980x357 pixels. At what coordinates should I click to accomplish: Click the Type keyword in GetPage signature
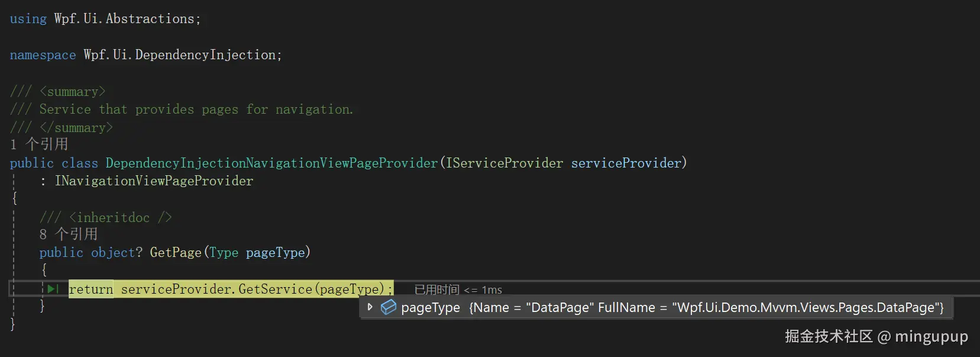click(224, 252)
